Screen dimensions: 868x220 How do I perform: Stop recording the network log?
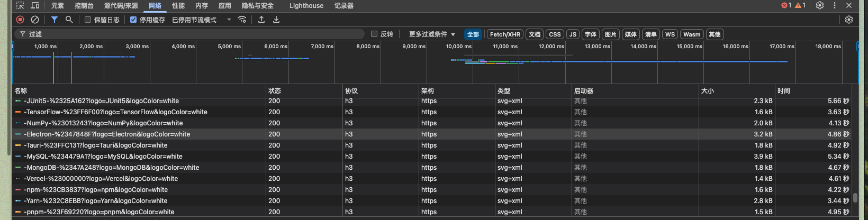point(20,20)
